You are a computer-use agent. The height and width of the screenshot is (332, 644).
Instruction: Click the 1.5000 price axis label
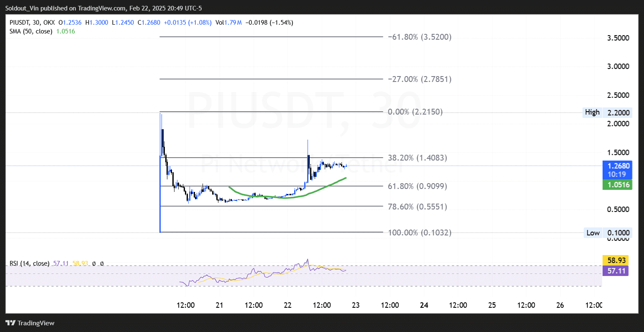pyautogui.click(x=618, y=153)
